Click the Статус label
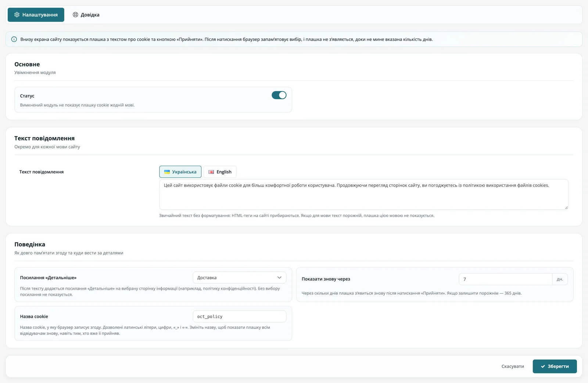The height and width of the screenshot is (383, 588). point(27,96)
